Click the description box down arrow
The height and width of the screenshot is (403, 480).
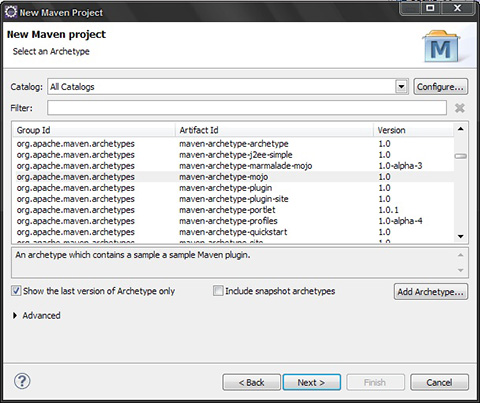[x=461, y=270]
